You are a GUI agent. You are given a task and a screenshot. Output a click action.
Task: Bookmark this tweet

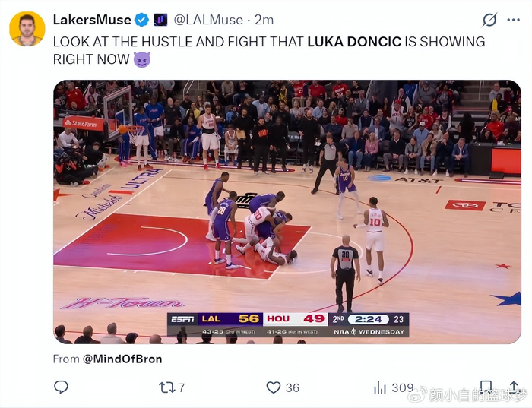[486, 387]
